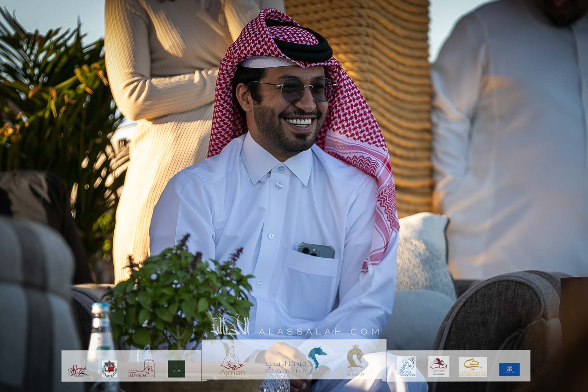
Task: Click the man's round sunglasses
Action: tap(294, 91)
